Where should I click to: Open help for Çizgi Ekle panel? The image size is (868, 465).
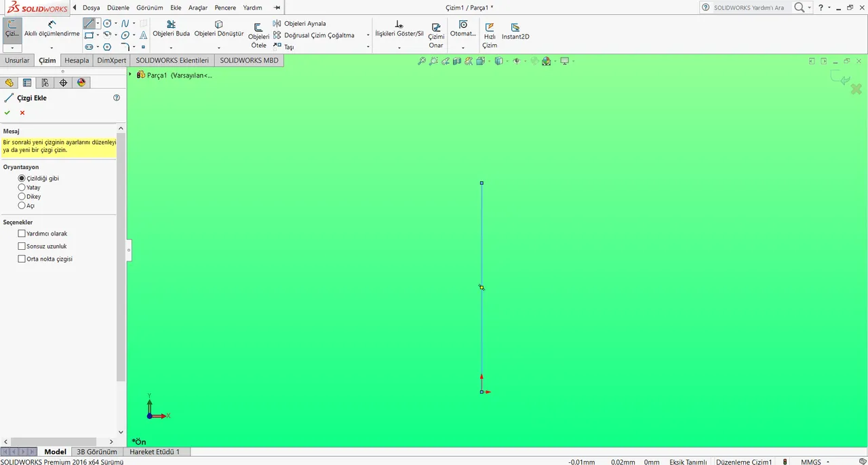point(117,98)
